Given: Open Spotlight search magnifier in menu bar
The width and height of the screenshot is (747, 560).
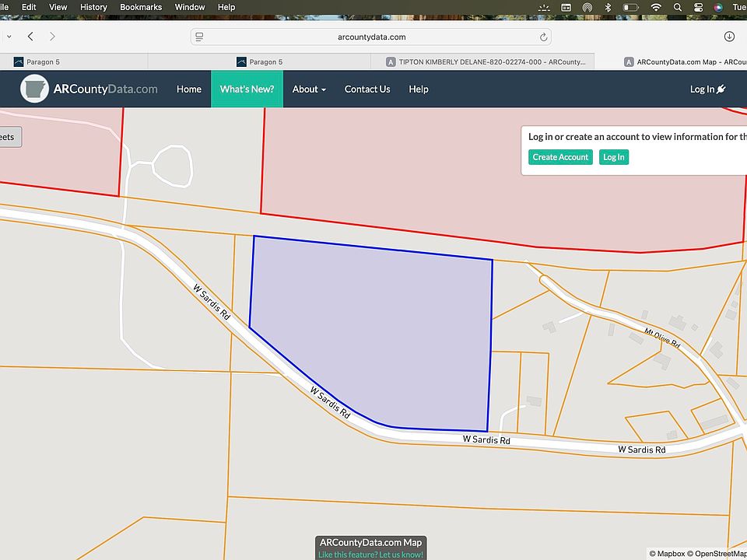Looking at the screenshot, I should click(x=677, y=7).
